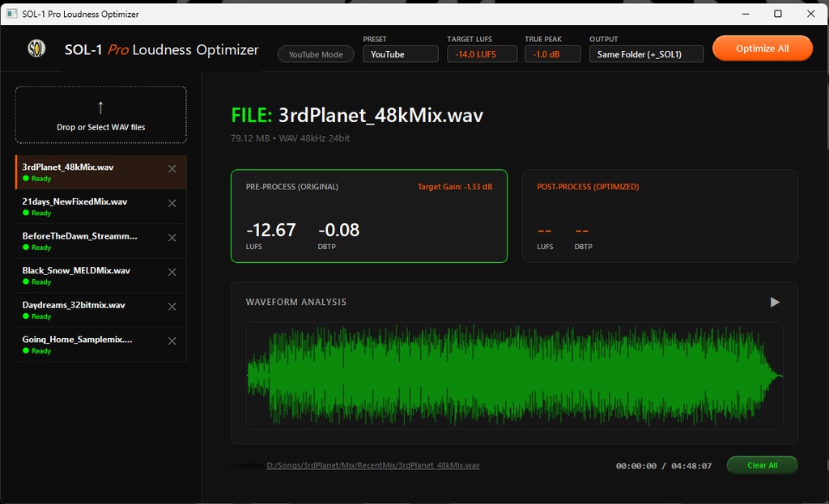Click Clear All to empty the file list
Screen dimensions: 829x504
click(x=762, y=465)
